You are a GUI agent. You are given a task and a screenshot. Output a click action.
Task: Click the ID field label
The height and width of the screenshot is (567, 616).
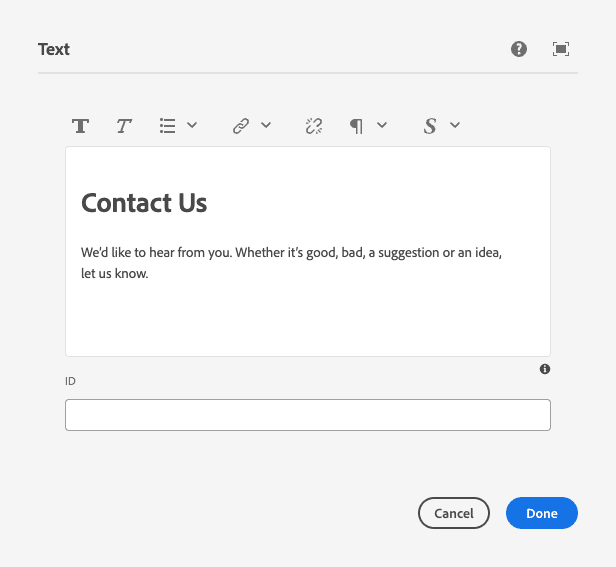click(x=71, y=381)
